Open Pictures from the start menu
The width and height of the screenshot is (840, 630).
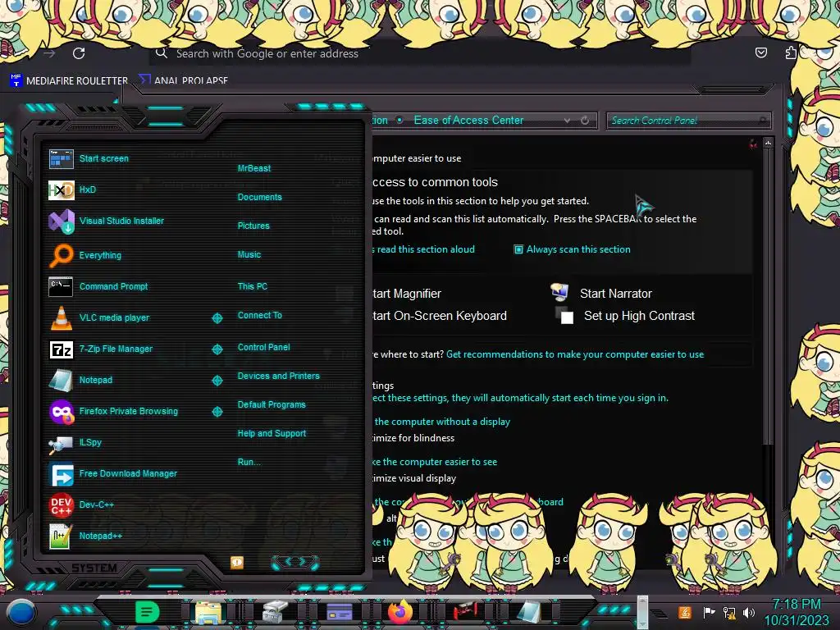coord(253,226)
